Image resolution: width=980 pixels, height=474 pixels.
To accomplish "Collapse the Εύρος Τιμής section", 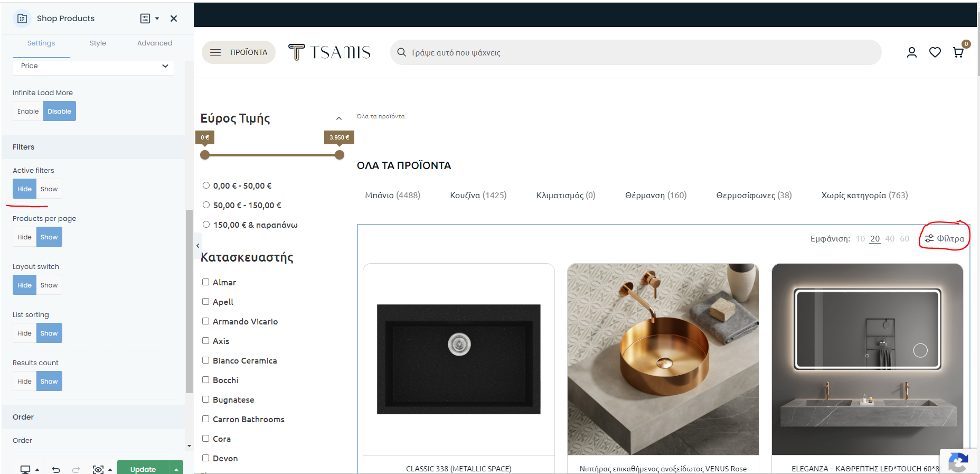I will coord(338,118).
